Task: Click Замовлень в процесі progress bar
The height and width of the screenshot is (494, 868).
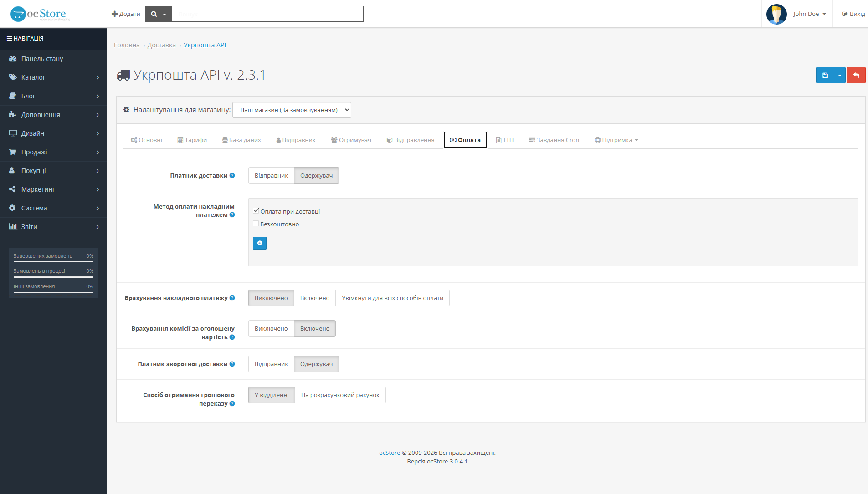Action: click(x=53, y=277)
